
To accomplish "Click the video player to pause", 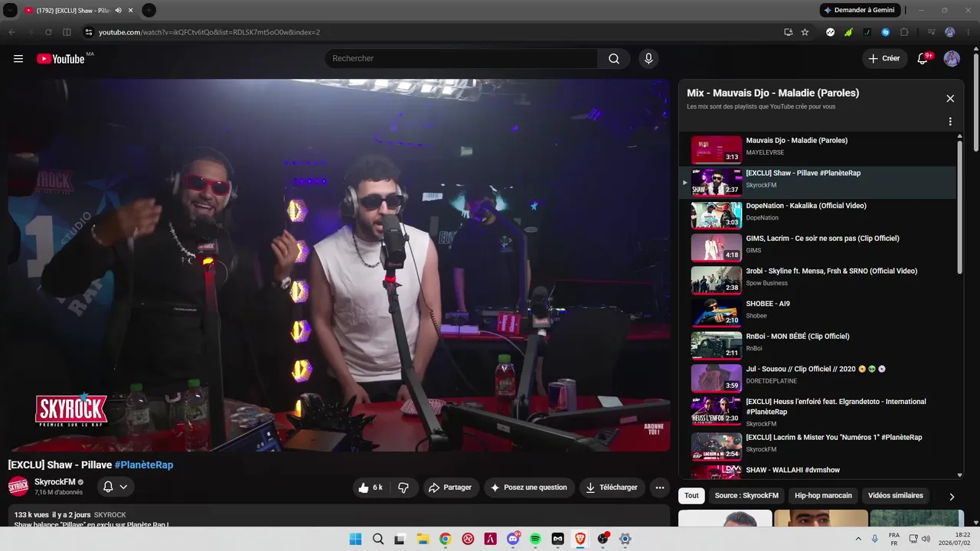I will tap(339, 265).
